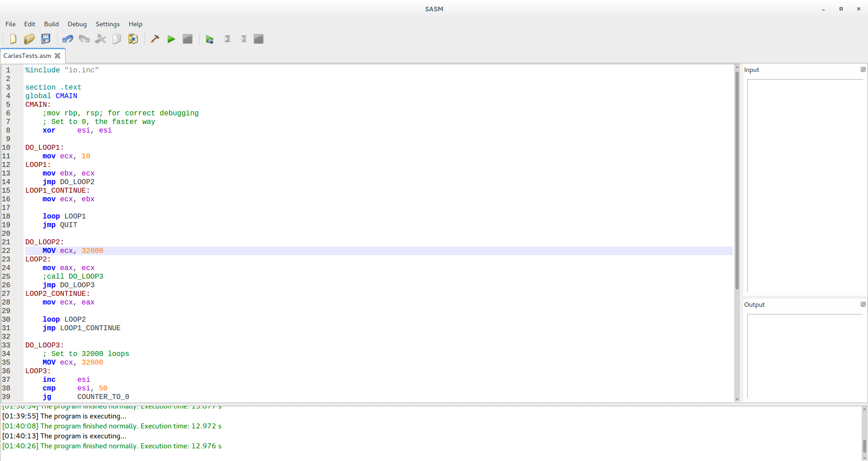Click the 'xor esi, esi' instruction
868x461 pixels.
pyautogui.click(x=77, y=130)
